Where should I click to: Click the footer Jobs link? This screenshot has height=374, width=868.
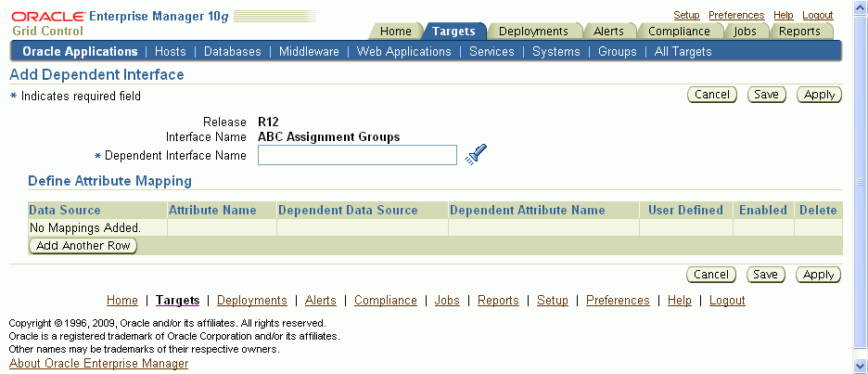447,301
